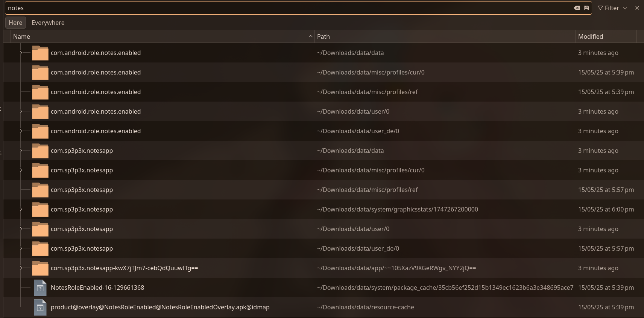The width and height of the screenshot is (644, 318).
Task: Click the folder icon of com.sp3p3x.notesapp in user/0
Action: click(x=40, y=229)
